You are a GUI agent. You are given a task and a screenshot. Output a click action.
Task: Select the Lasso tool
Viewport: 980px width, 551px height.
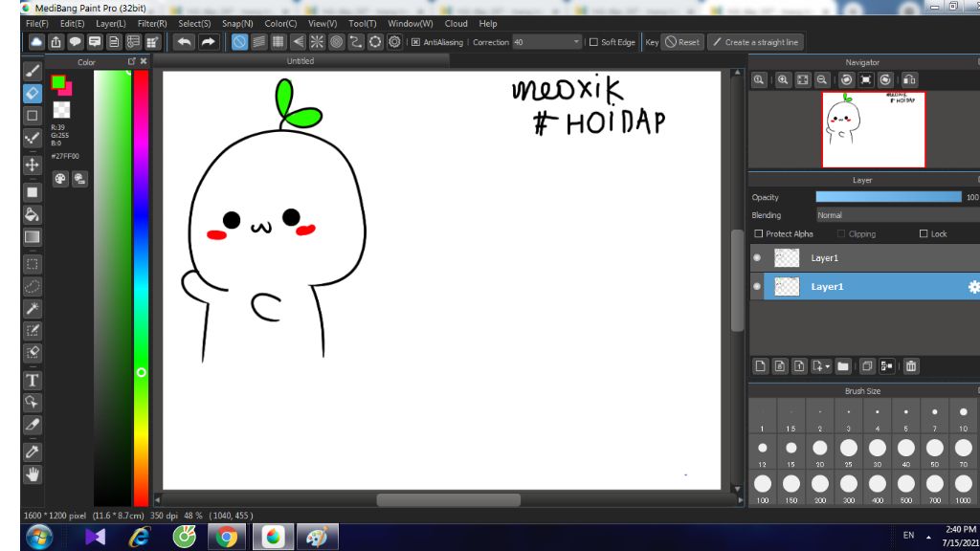(x=33, y=287)
